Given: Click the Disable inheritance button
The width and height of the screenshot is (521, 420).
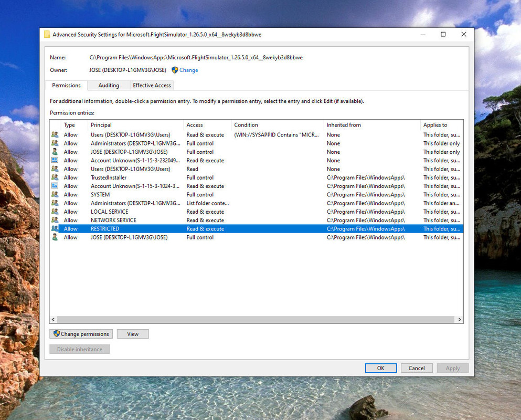Looking at the screenshot, I should click(79, 349).
